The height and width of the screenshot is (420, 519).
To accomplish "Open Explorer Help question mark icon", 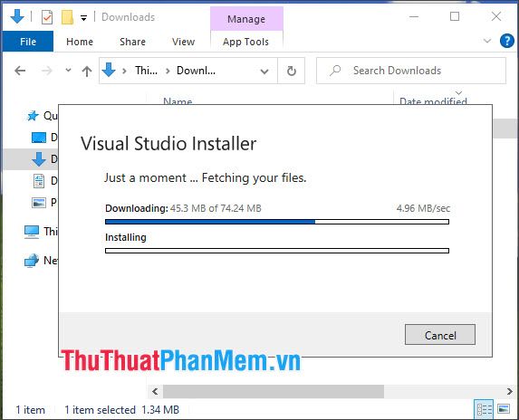I will coord(506,41).
